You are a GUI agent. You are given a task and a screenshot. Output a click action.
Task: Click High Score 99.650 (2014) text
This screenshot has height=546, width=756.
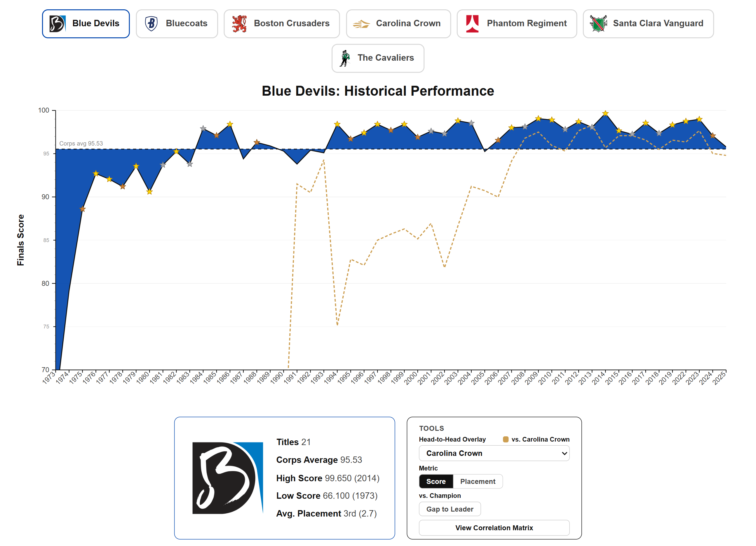328,478
